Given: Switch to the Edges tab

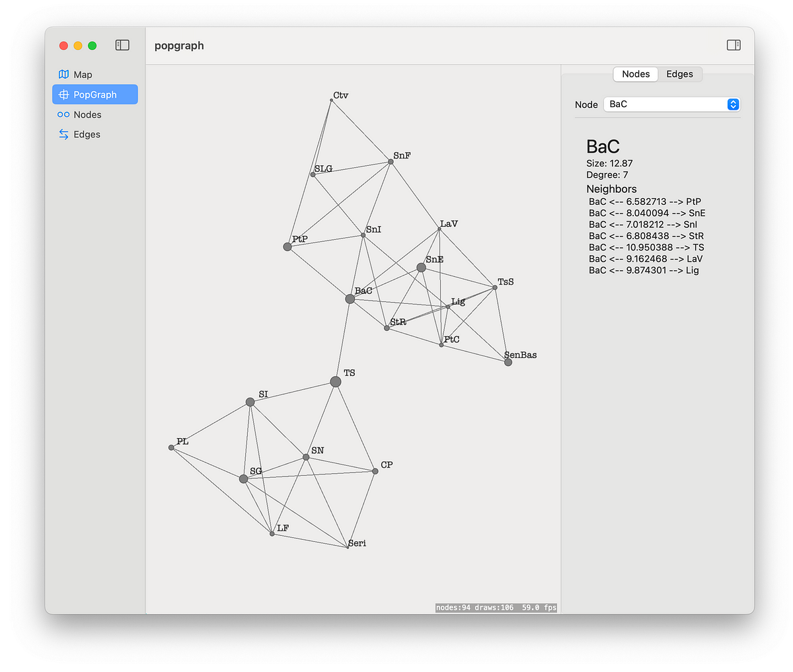Looking at the screenshot, I should click(680, 74).
